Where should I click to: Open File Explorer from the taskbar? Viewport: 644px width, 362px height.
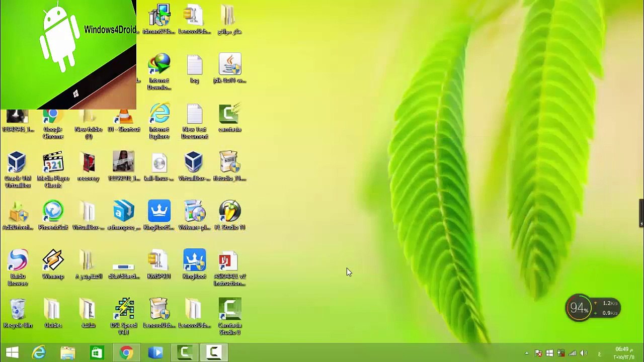tap(68, 352)
